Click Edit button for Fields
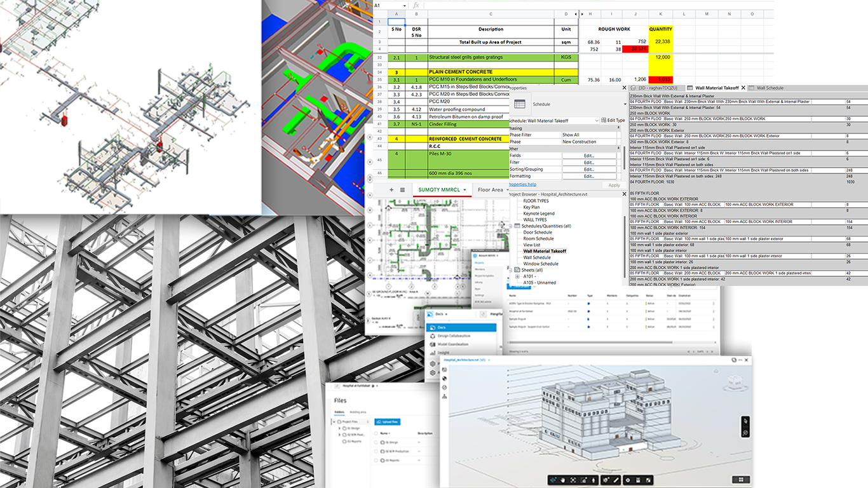The image size is (868, 488). [589, 156]
